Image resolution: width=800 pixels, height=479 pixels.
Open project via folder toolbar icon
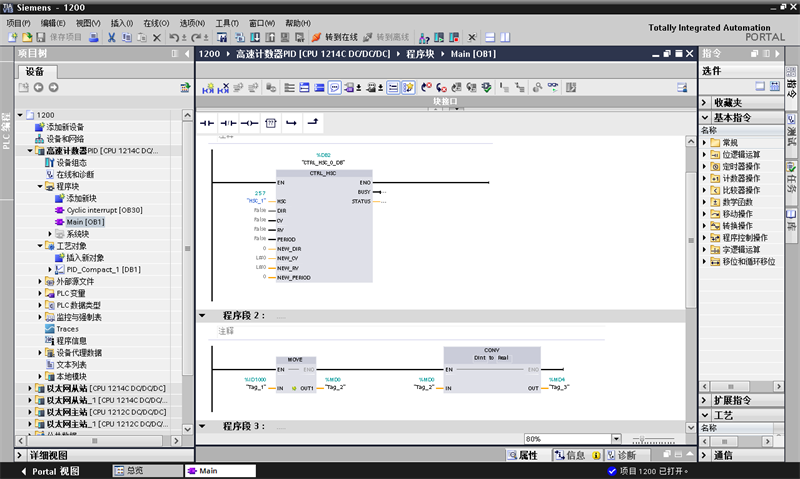(x=27, y=37)
